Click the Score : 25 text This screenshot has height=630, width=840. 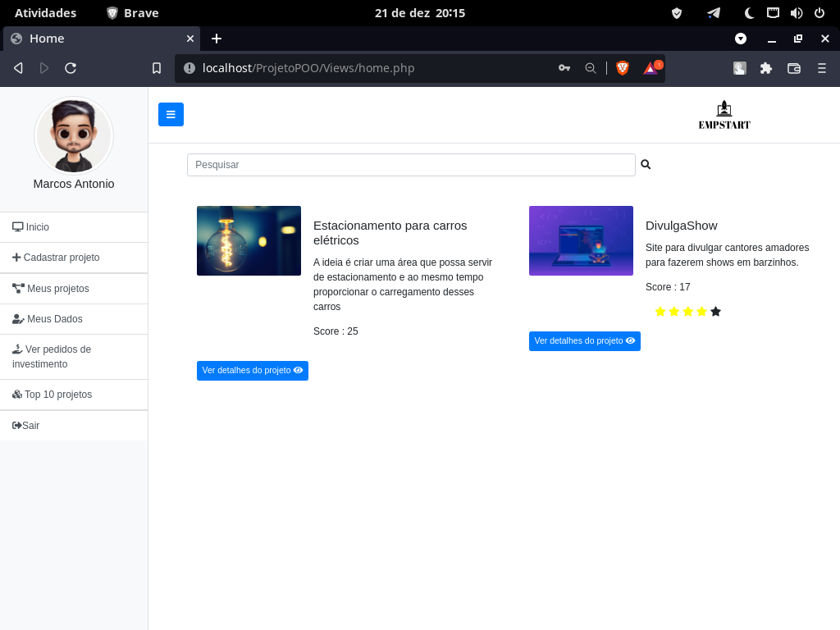point(336,331)
